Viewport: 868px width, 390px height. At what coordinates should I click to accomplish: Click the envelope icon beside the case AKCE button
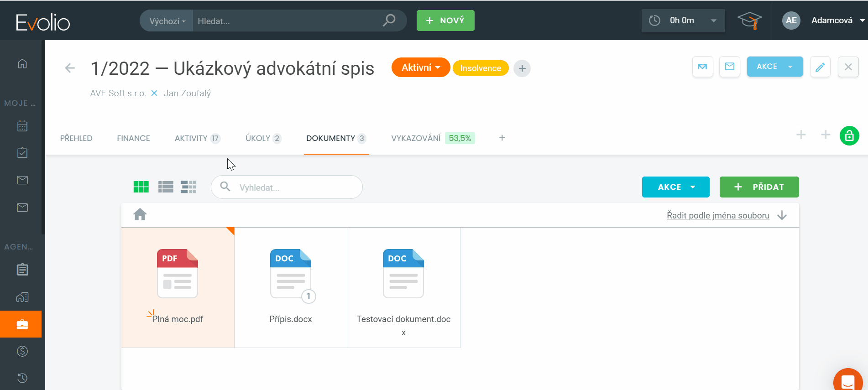pyautogui.click(x=729, y=67)
